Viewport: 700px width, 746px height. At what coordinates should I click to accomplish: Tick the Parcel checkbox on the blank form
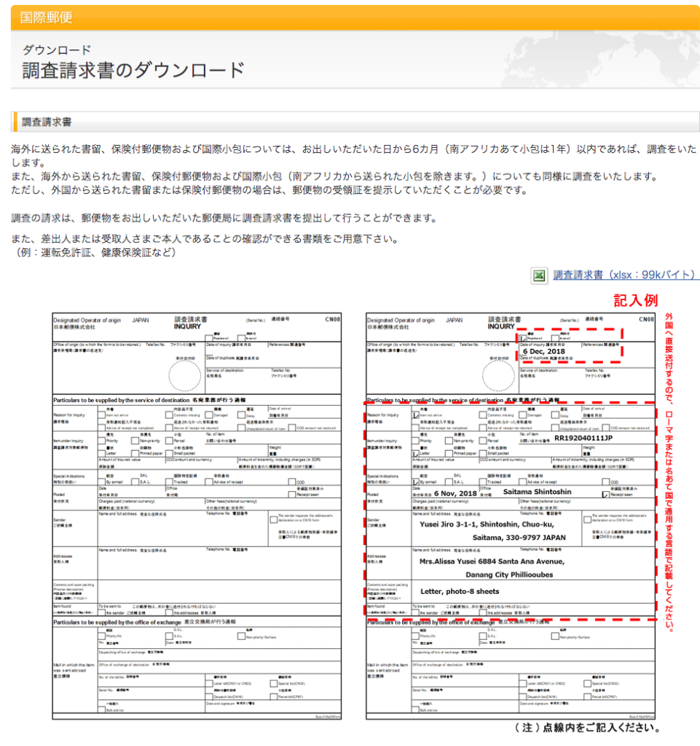pos(170,441)
